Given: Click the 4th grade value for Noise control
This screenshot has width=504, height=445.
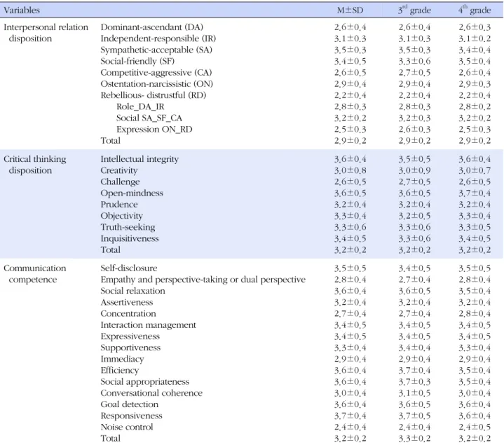Looking at the screenshot, I should tap(475, 427).
